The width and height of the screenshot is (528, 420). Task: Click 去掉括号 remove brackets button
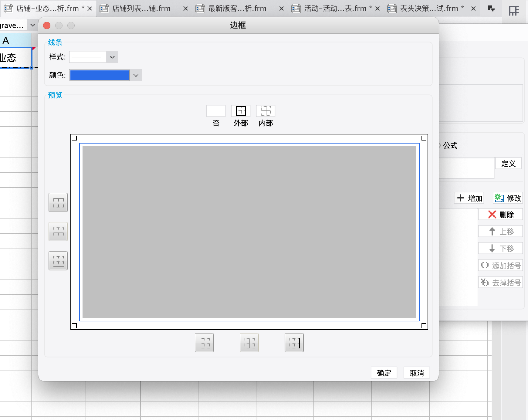tap(501, 283)
